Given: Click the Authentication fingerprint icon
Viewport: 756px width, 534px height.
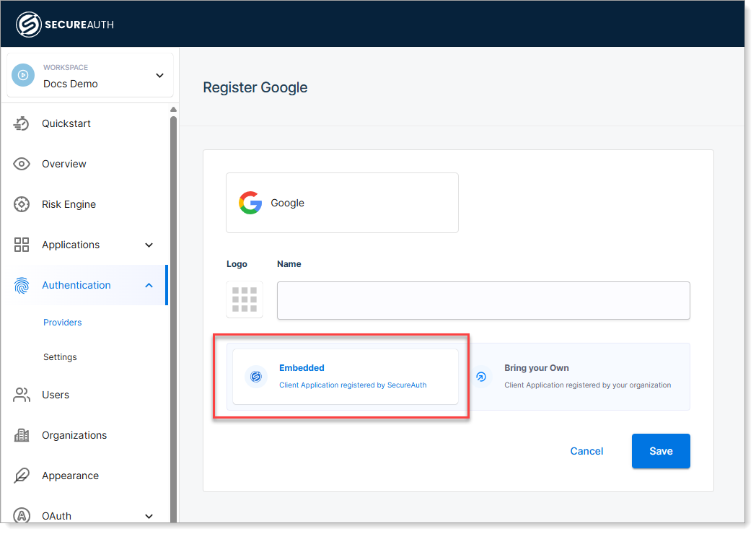Looking at the screenshot, I should [21, 286].
